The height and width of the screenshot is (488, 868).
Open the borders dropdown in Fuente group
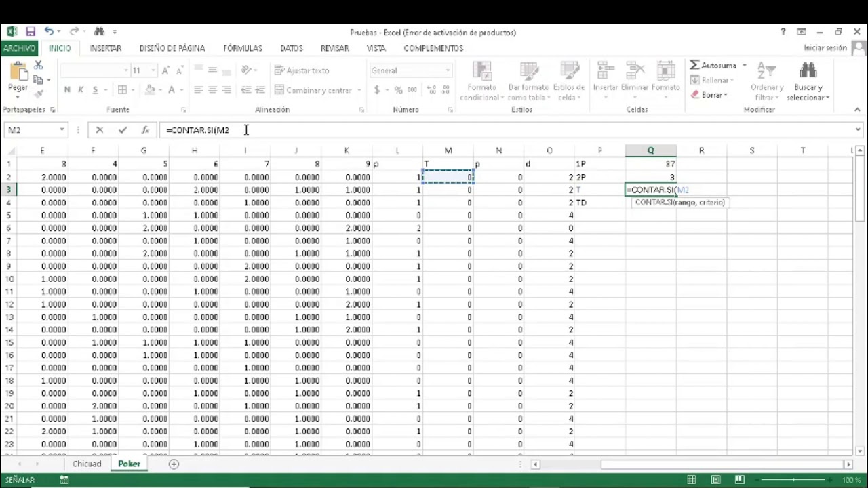pyautogui.click(x=133, y=89)
